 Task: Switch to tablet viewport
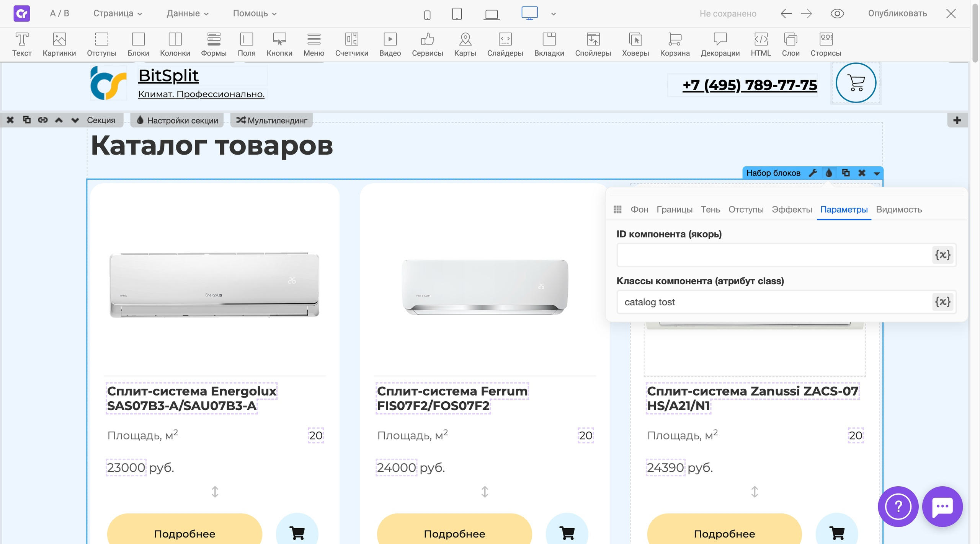(457, 14)
